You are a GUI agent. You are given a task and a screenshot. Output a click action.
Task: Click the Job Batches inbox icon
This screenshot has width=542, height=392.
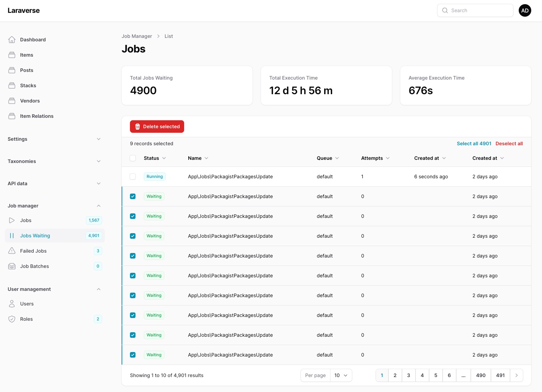[x=12, y=266]
